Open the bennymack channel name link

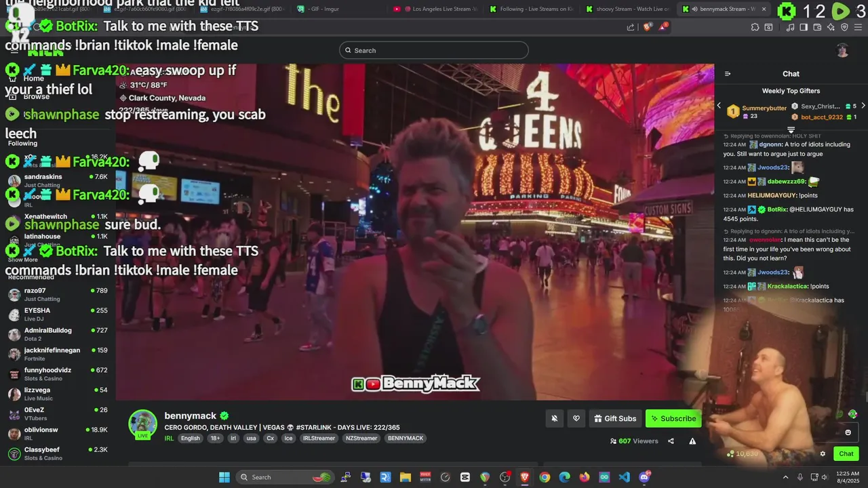tap(191, 415)
